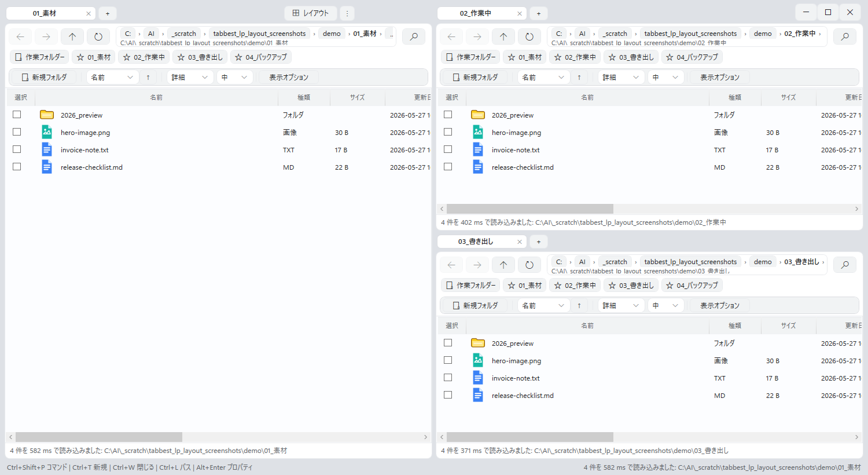Screen dimensions: 868x475
Task: Create 新規フォルダ in 02_作業中 pane
Action: pos(475,77)
